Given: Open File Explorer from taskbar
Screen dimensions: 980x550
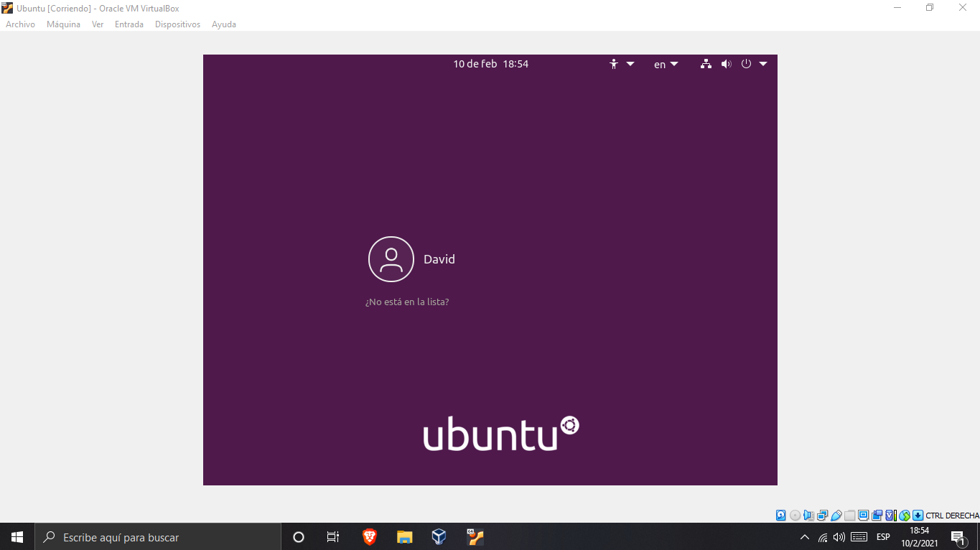Looking at the screenshot, I should (404, 536).
